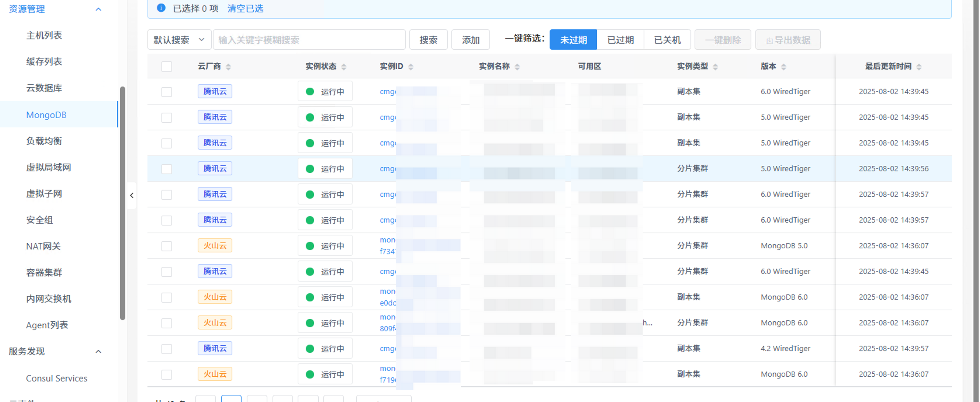Click the 一键删除 button
The width and height of the screenshot is (980, 402).
[x=723, y=39]
